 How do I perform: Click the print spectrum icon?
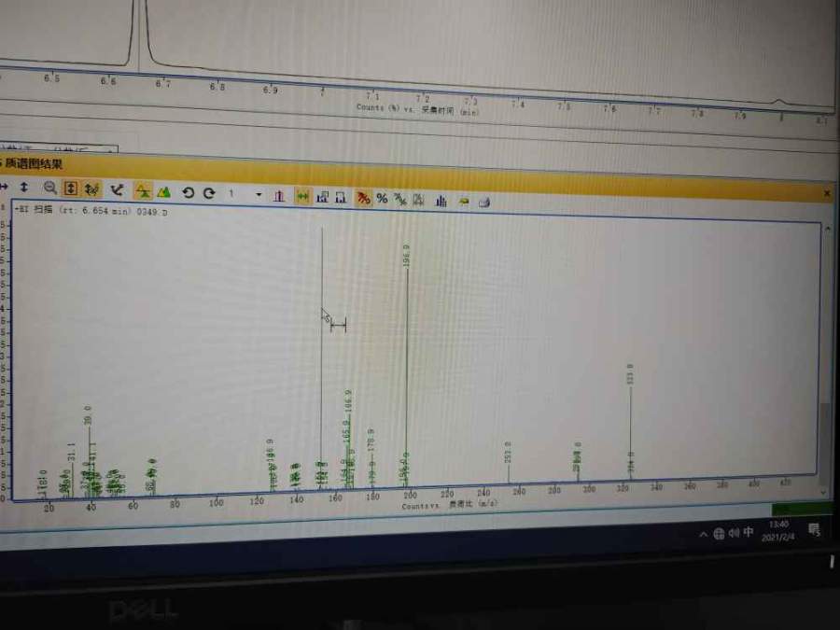point(484,202)
